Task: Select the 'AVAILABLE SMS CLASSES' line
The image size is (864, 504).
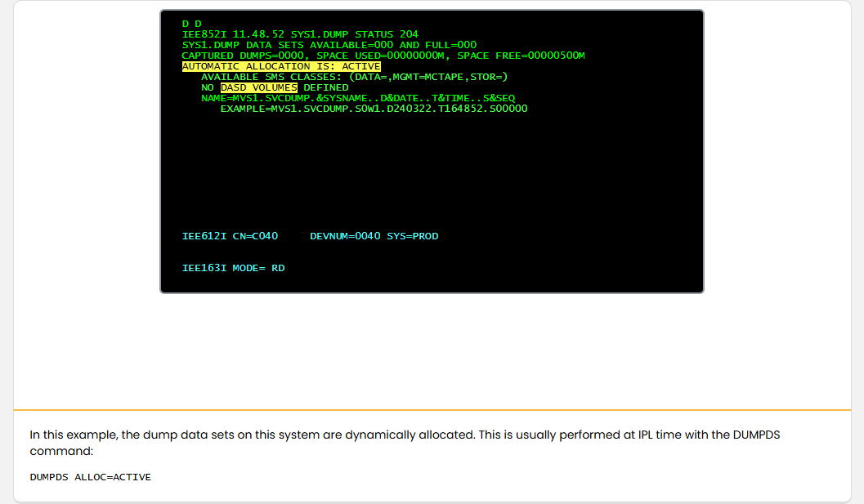Action: 354,77
